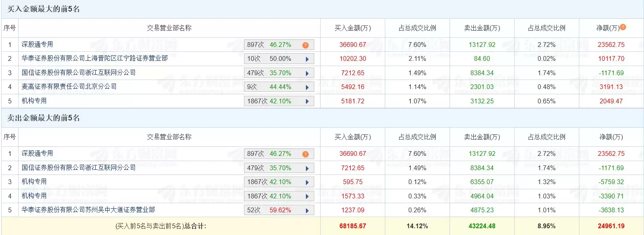644x235 pixels.
Task: Open 国信证券浙江互联网分公司 link in buy table
Action: pos(79,73)
